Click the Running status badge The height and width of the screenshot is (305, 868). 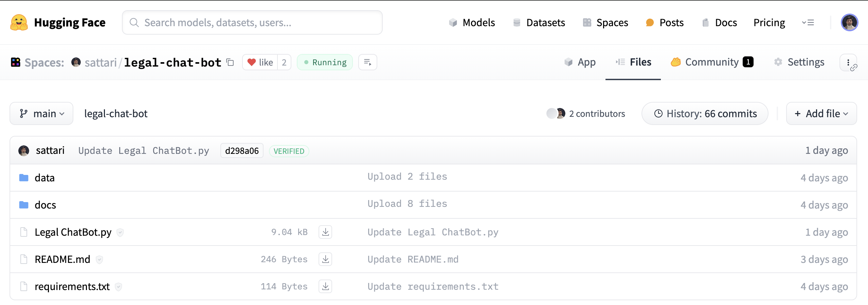[325, 62]
